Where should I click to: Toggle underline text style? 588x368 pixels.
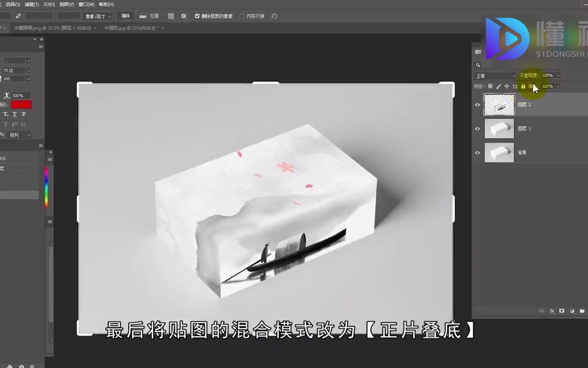[14, 114]
